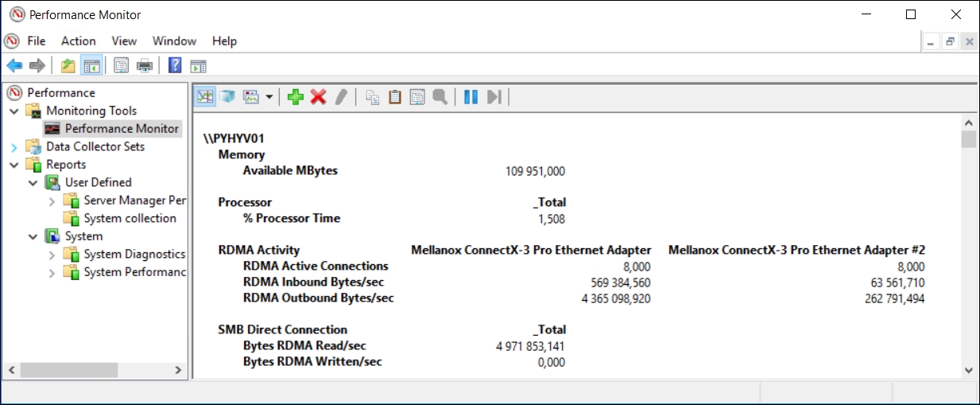Click the vertical scrollbar down arrow
The image size is (980, 405).
[x=968, y=370]
